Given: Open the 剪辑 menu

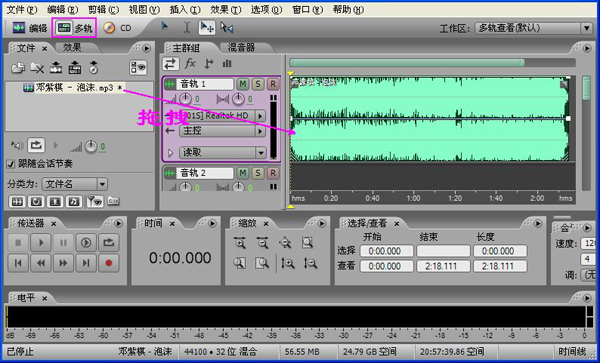Looking at the screenshot, I should (x=103, y=10).
